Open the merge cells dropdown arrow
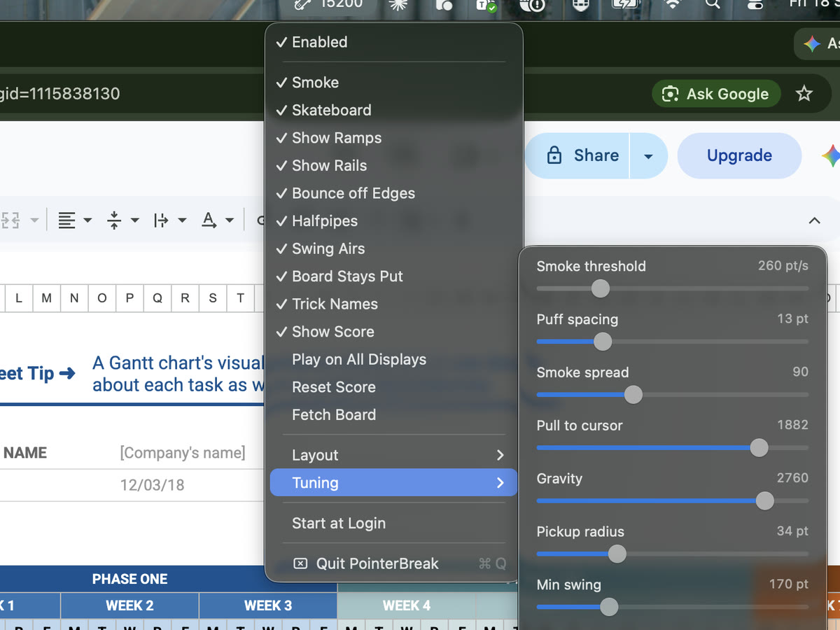This screenshot has height=630, width=840. point(34,220)
